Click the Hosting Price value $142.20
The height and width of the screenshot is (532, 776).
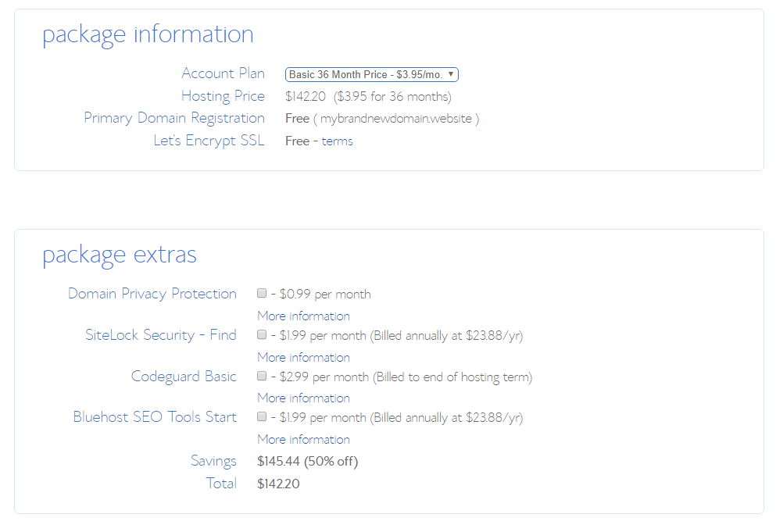(306, 97)
